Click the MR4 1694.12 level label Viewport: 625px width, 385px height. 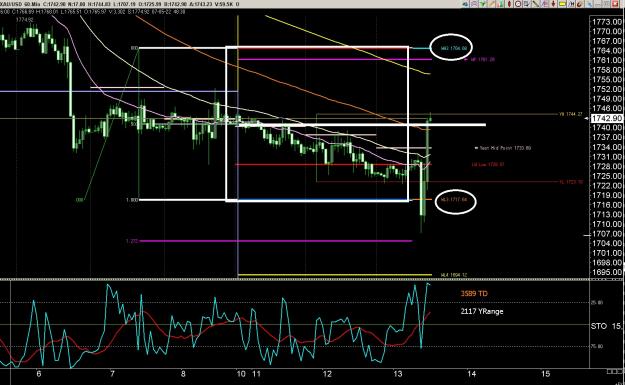pos(454,275)
